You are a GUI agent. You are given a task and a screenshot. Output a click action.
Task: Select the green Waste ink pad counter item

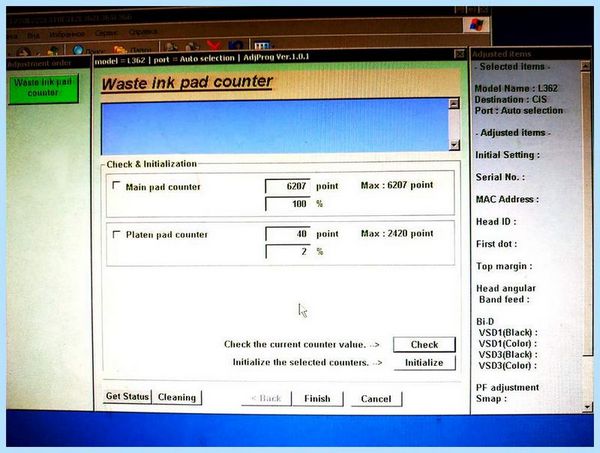pos(43,88)
